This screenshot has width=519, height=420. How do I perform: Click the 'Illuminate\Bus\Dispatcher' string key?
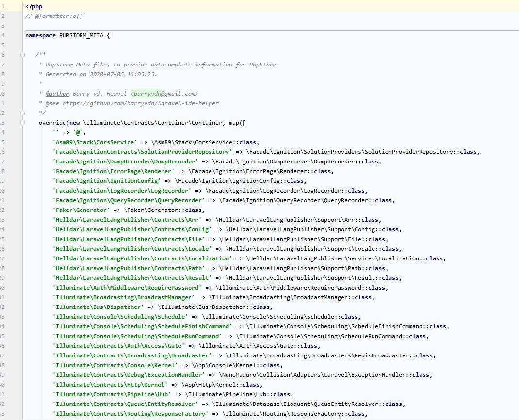pyautogui.click(x=98, y=307)
